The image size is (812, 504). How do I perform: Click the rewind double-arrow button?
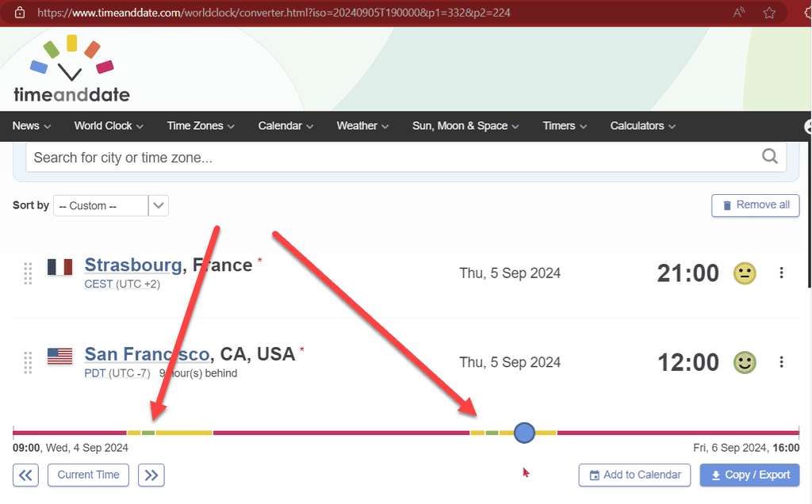(x=25, y=475)
